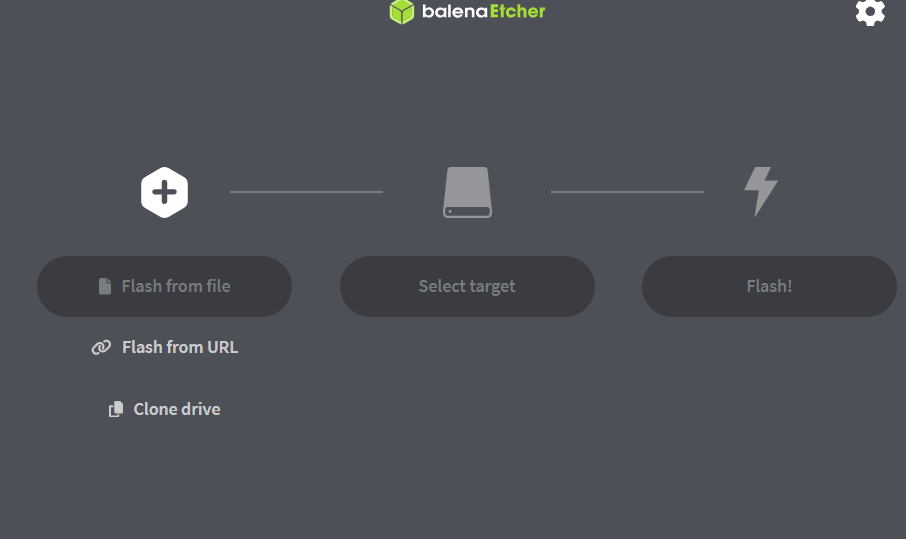Click empty header space left of balenaEtcher logo
The image size is (906, 539).
[200, 15]
